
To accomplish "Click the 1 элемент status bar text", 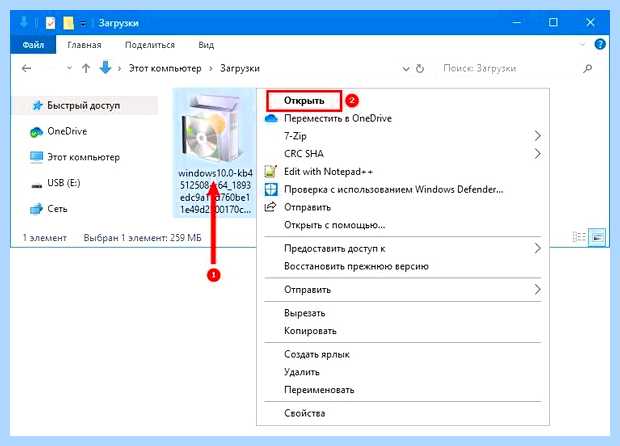I will [45, 238].
